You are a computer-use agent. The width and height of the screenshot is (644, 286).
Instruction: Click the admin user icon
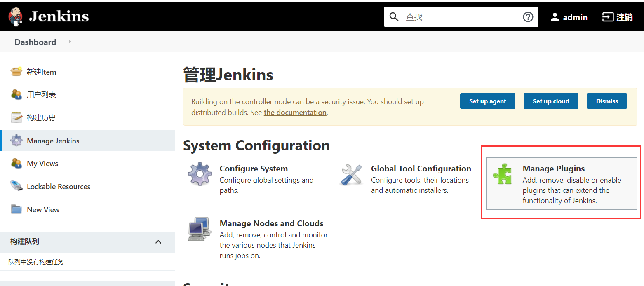(x=555, y=17)
